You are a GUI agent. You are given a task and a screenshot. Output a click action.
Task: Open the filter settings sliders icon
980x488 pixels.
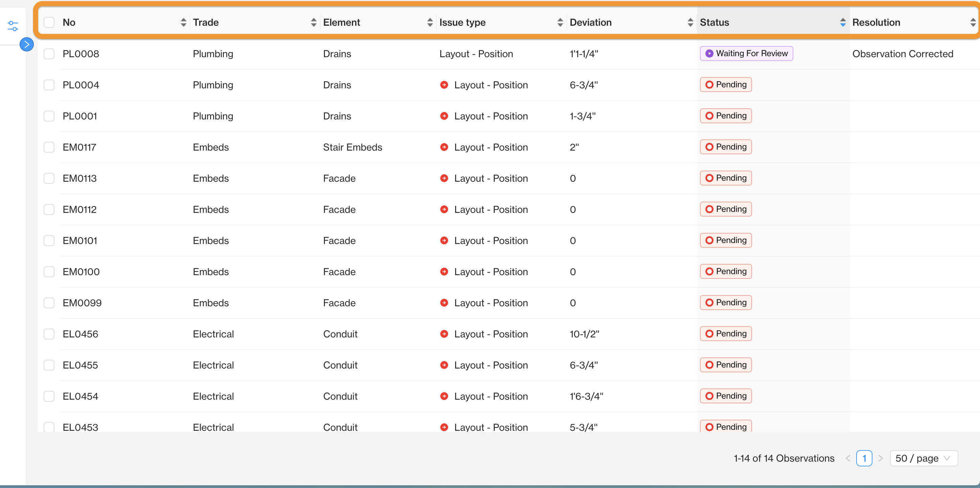click(13, 26)
